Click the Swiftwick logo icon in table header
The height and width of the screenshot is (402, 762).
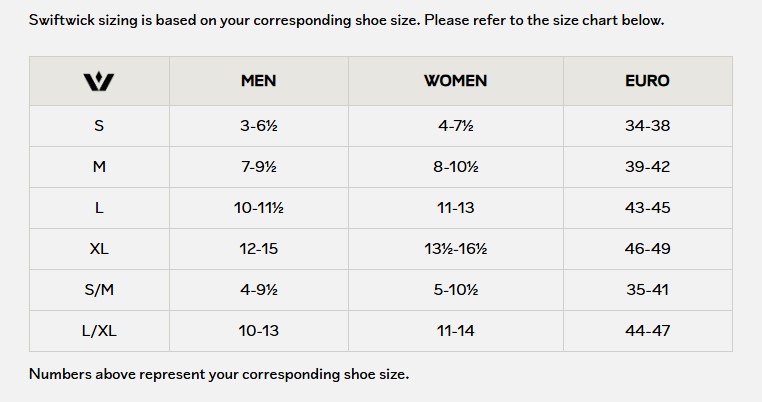click(x=99, y=81)
